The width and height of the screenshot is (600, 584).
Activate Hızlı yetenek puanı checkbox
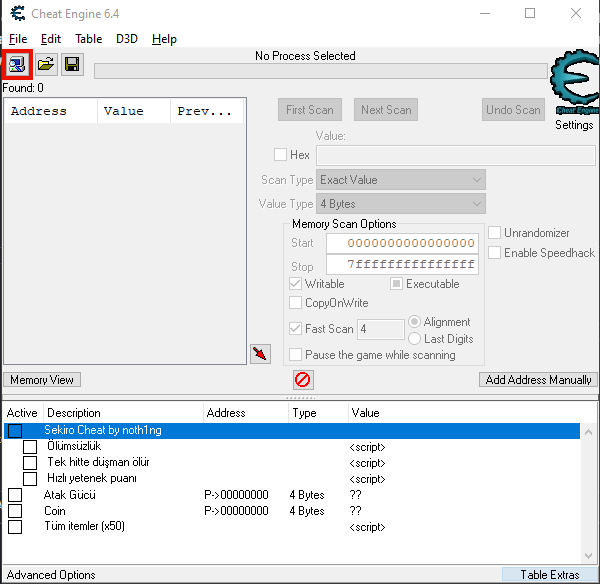point(30,479)
